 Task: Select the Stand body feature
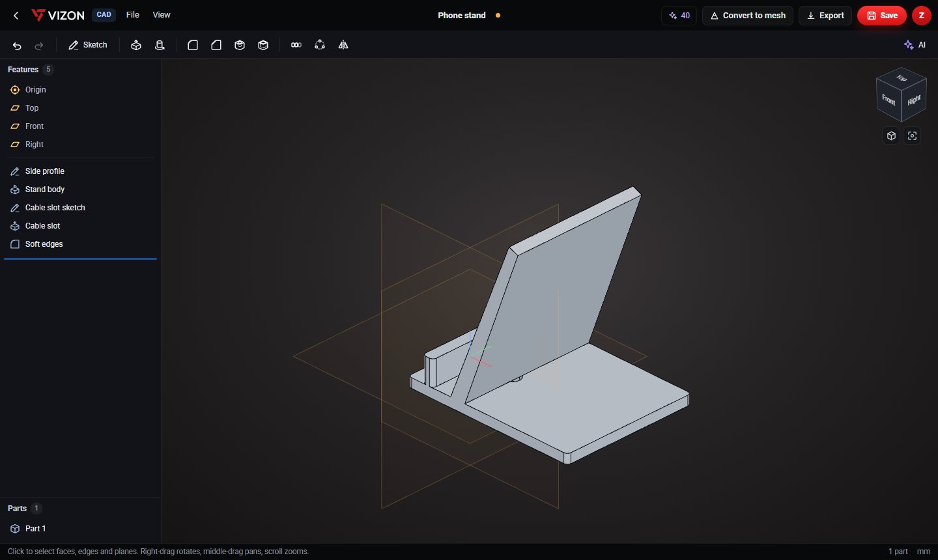point(81,189)
